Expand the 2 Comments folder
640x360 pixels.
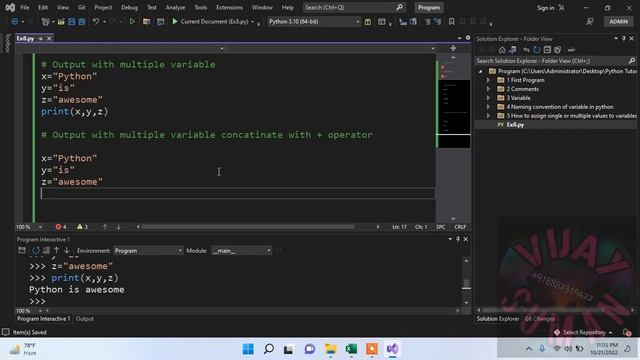[x=488, y=89]
